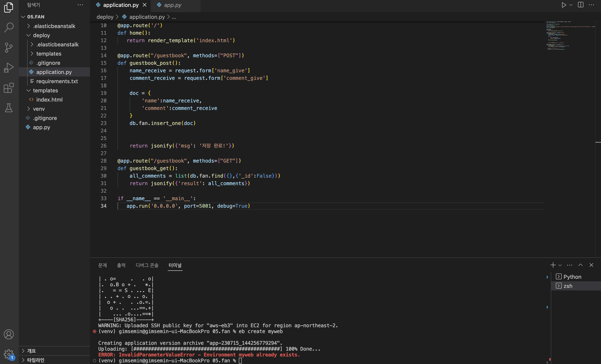
Task: Click the Python file icon on app.py tab
Action: [x=159, y=5]
